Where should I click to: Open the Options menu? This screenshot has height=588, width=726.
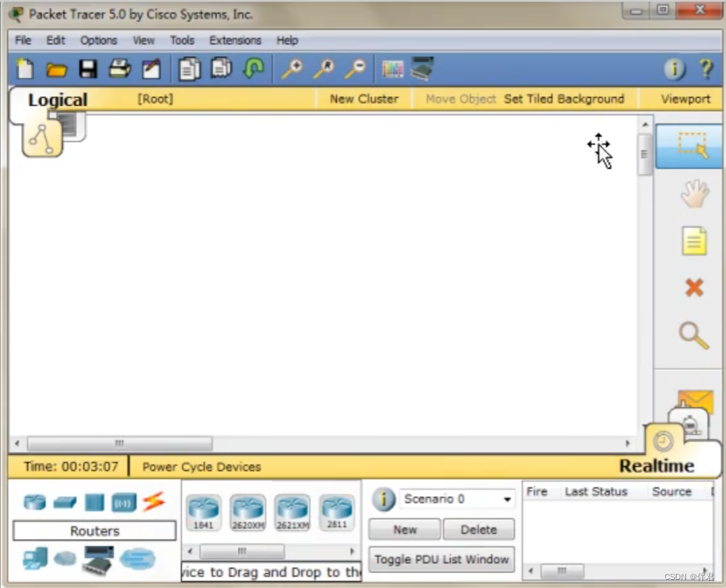[x=98, y=41]
